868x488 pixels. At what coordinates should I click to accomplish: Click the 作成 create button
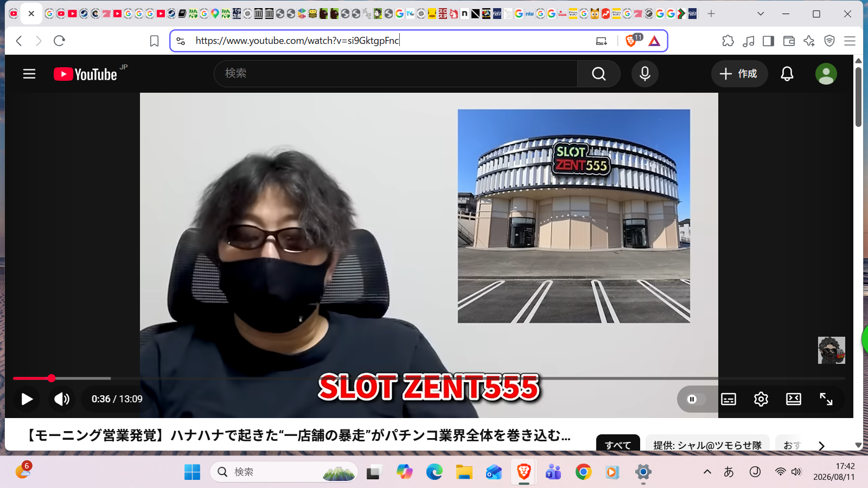point(739,74)
